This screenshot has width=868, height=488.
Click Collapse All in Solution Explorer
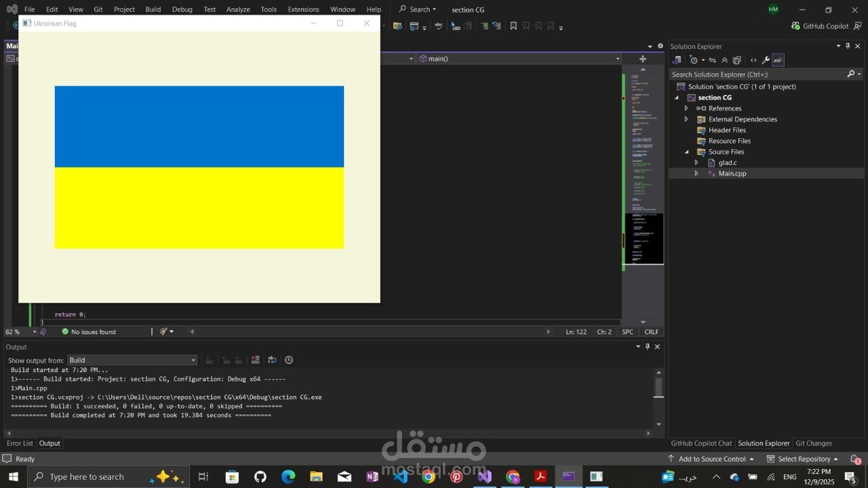click(x=724, y=60)
